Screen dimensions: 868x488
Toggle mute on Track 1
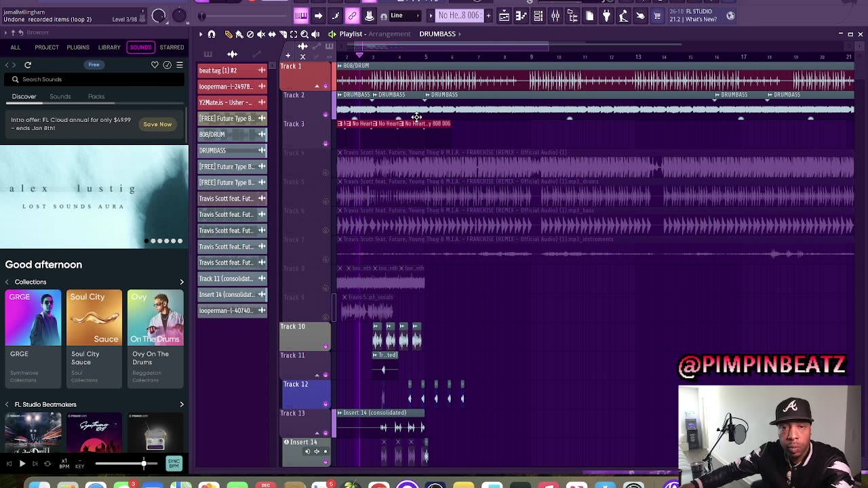click(325, 86)
